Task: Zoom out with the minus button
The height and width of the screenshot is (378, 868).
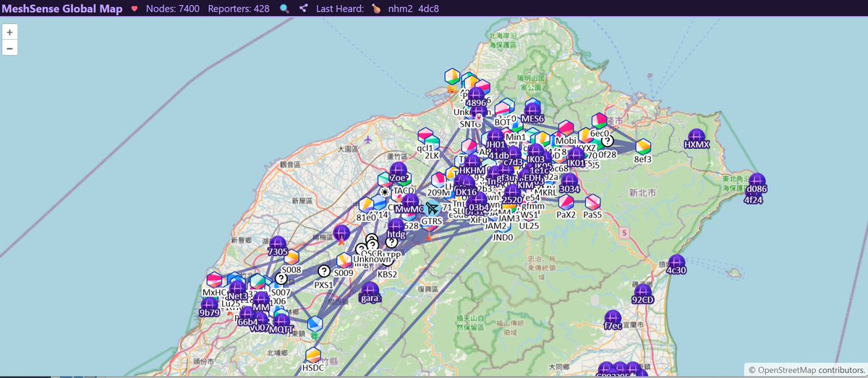Action: tap(9, 48)
